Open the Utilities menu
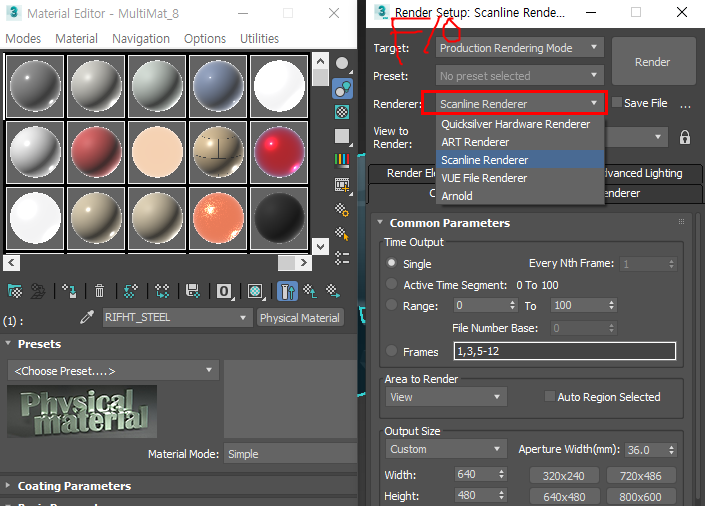 click(x=259, y=39)
